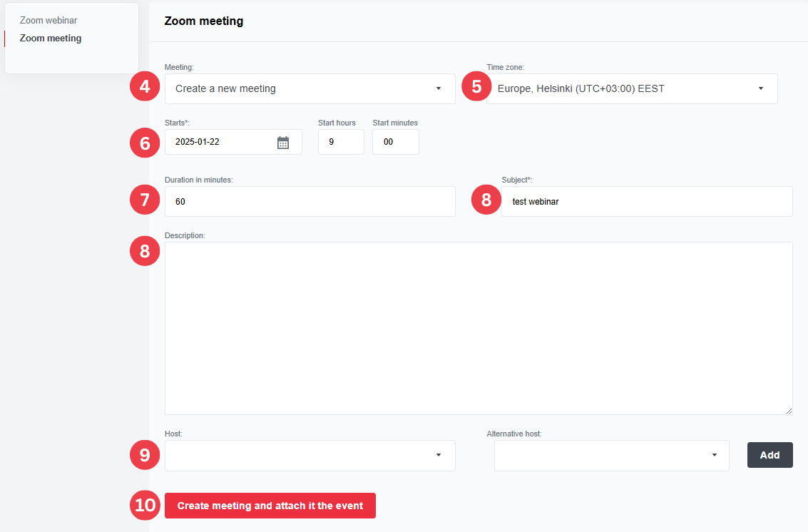Click the Subject field with test webinar

(647, 202)
